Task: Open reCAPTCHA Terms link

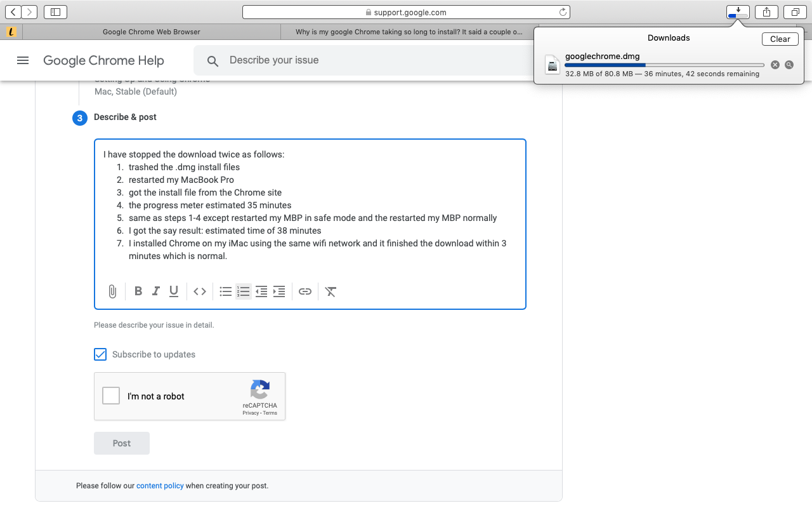Action: [270, 413]
